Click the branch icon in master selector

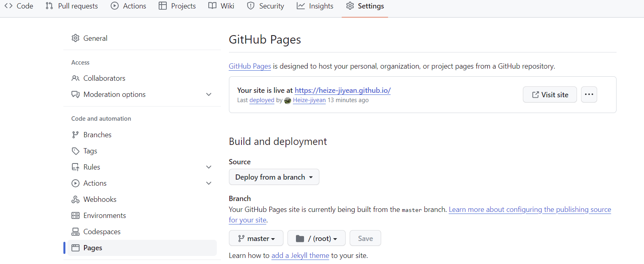click(241, 239)
